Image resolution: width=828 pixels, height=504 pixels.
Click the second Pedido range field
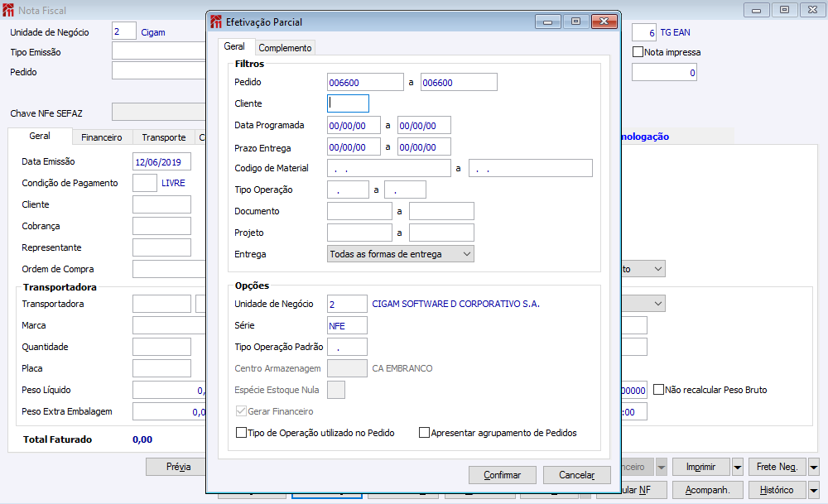click(459, 82)
